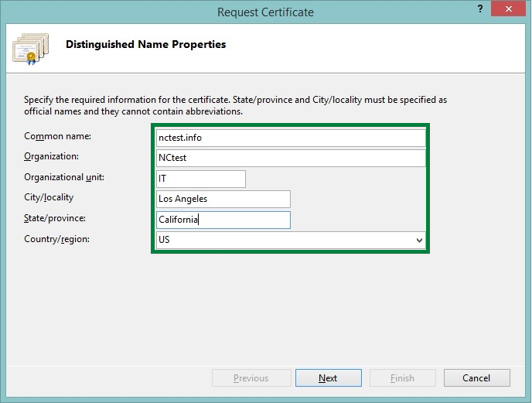Click the Next button

pyautogui.click(x=329, y=378)
